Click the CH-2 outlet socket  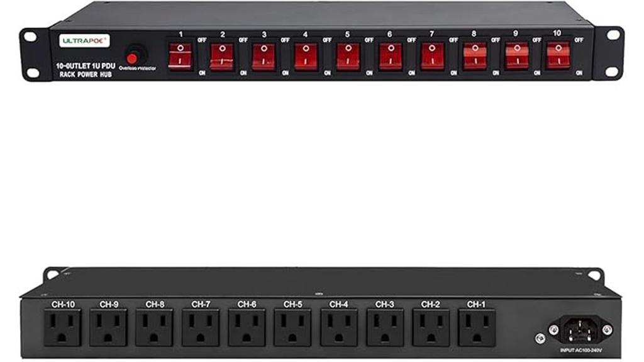[x=431, y=328]
